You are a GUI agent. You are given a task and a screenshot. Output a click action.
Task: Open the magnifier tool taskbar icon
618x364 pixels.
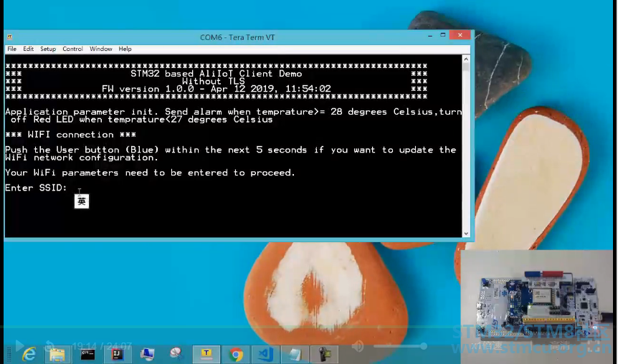(176, 355)
